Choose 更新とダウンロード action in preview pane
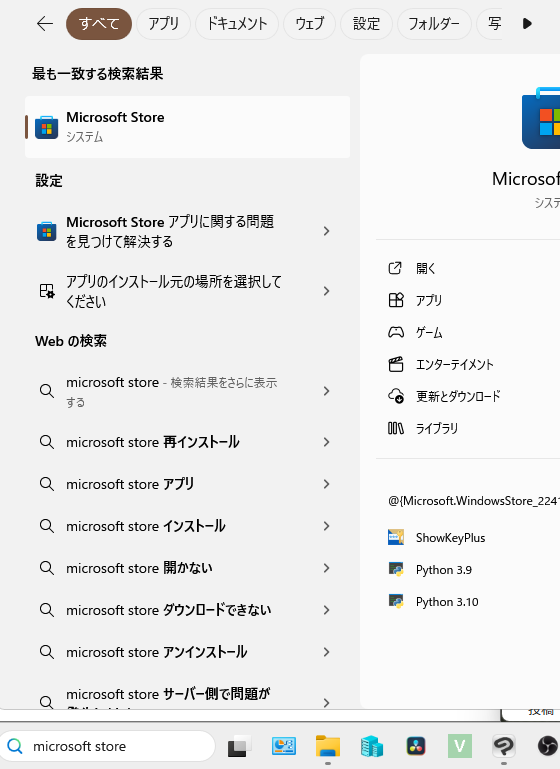 coord(458,396)
